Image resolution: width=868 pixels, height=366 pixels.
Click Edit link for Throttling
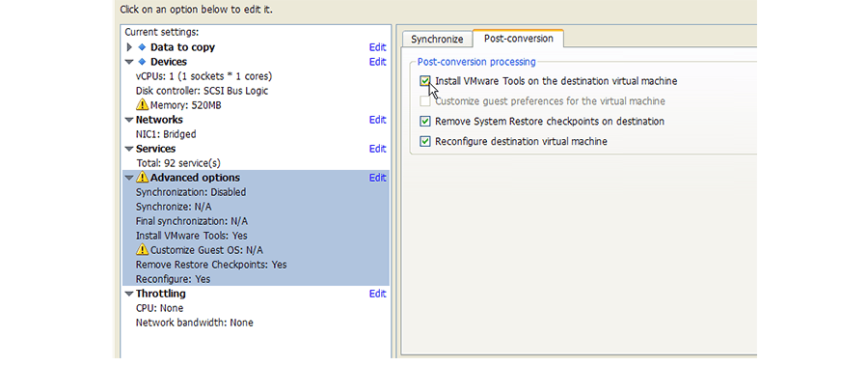[377, 294]
